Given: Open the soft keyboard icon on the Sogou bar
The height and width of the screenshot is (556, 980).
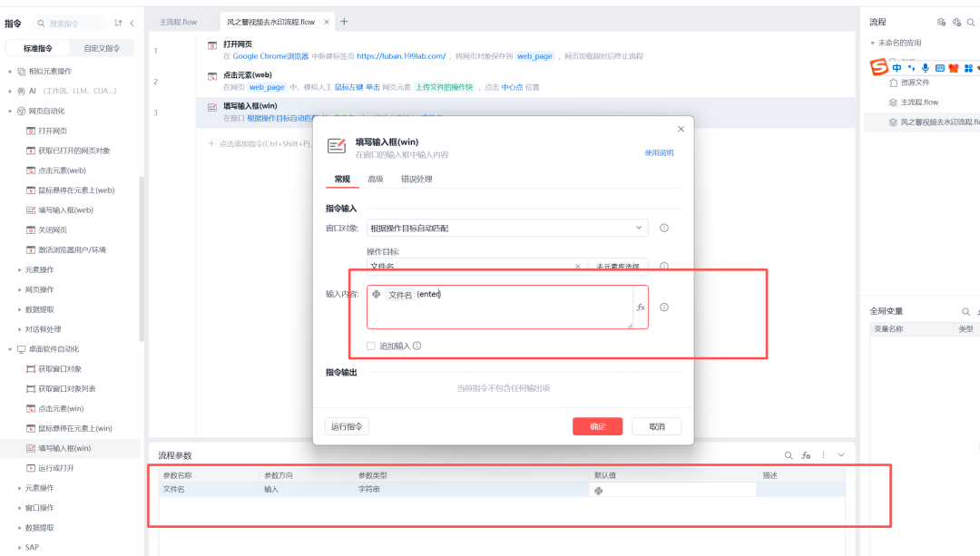Looking at the screenshot, I should point(939,67).
